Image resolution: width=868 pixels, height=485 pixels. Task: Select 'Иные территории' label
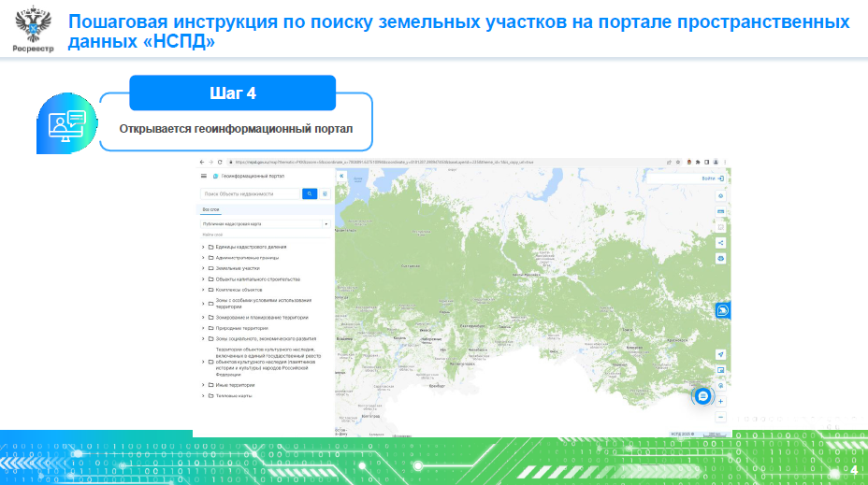tap(236, 385)
